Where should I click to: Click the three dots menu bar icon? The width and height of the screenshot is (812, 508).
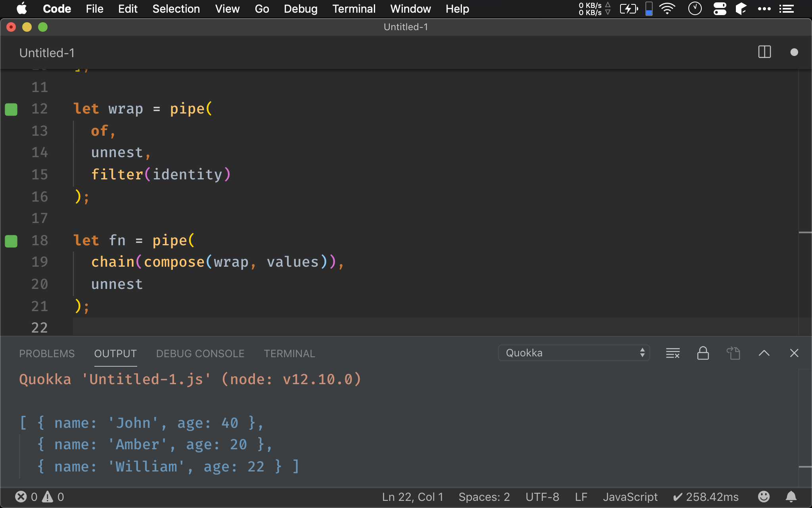pos(764,9)
